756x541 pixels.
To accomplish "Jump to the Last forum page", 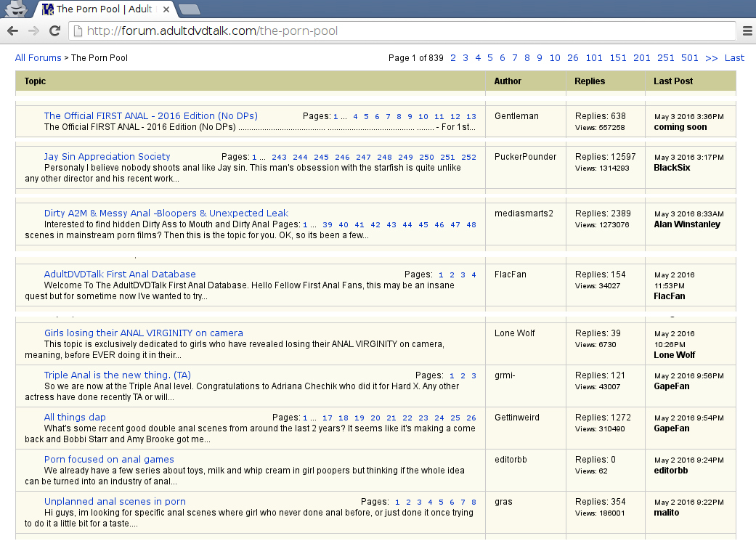I will (x=734, y=58).
